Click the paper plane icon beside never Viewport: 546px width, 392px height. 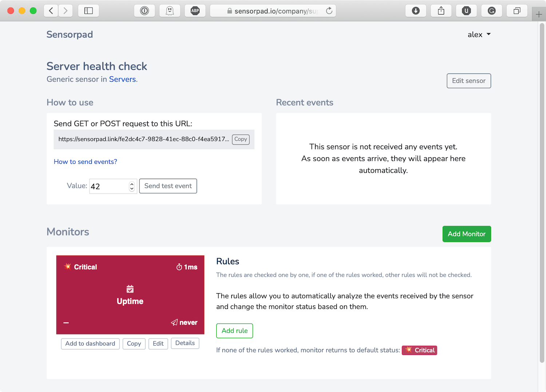coord(174,322)
